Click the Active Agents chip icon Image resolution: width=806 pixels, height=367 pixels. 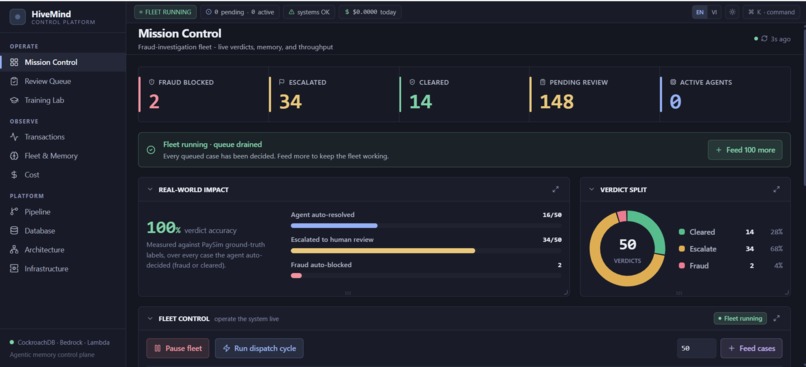click(x=673, y=82)
